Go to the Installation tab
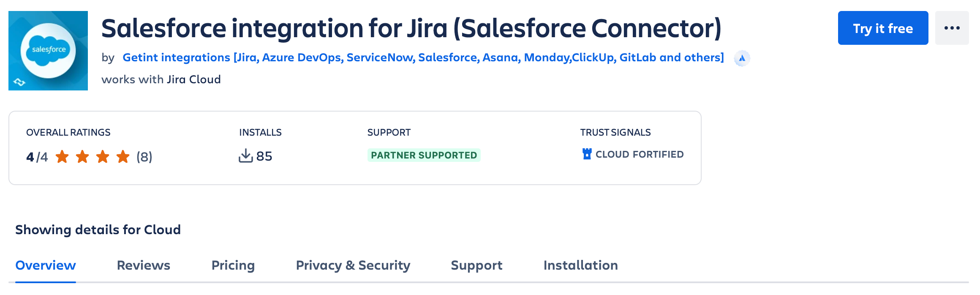 (581, 265)
